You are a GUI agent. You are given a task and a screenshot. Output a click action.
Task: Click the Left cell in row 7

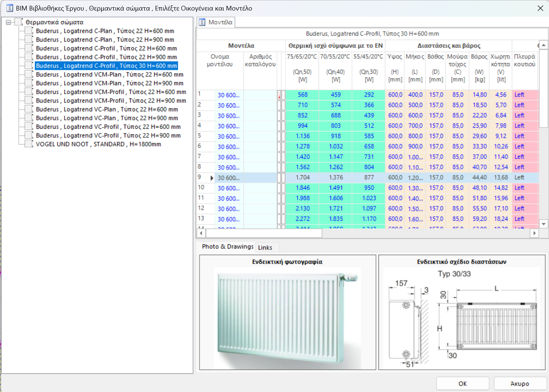click(x=525, y=157)
